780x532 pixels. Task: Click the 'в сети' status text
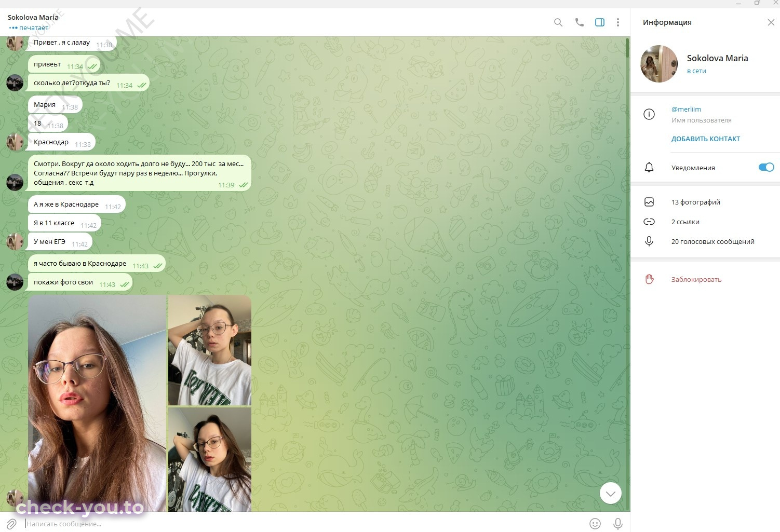coord(696,71)
